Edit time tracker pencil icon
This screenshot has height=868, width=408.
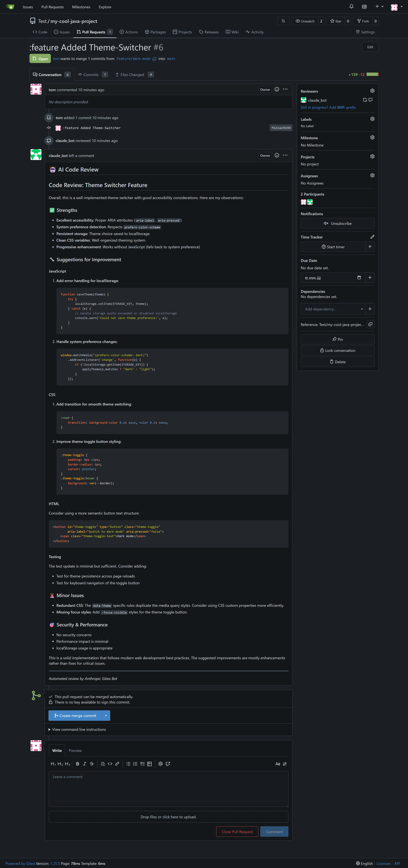point(372,237)
